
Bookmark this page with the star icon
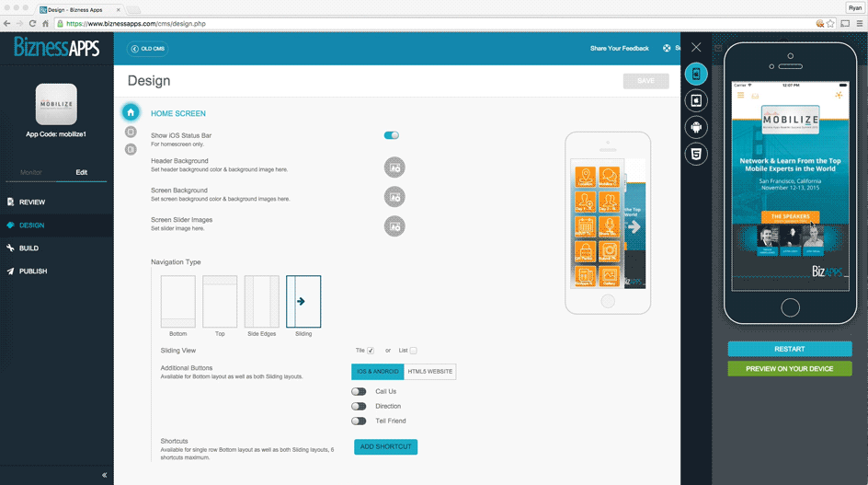(830, 23)
